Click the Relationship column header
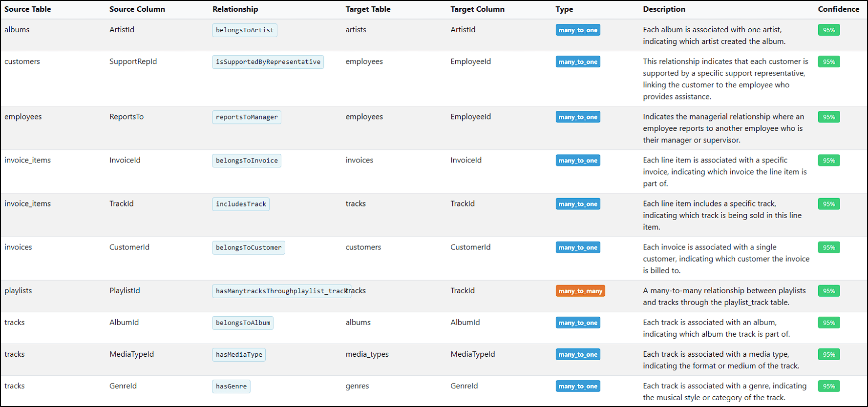 point(235,9)
